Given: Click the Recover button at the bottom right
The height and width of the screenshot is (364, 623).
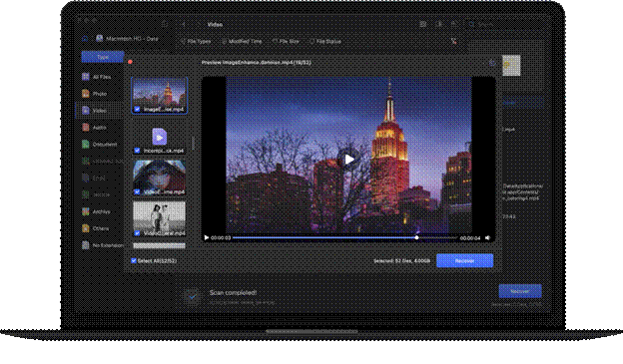Looking at the screenshot, I should pos(520,291).
